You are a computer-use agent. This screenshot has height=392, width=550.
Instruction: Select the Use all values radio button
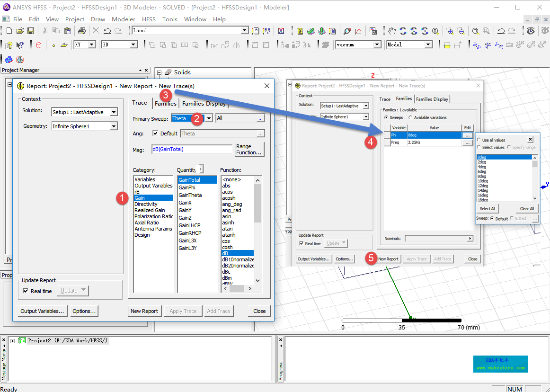click(479, 140)
